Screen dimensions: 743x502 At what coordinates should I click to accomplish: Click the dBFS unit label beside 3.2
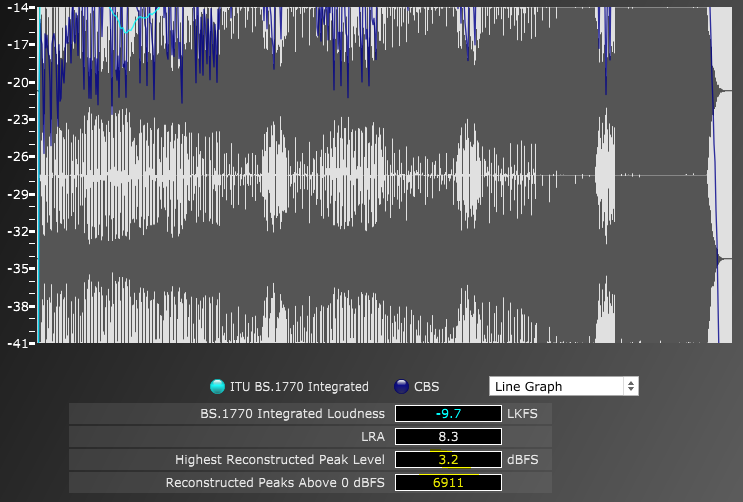click(x=523, y=459)
